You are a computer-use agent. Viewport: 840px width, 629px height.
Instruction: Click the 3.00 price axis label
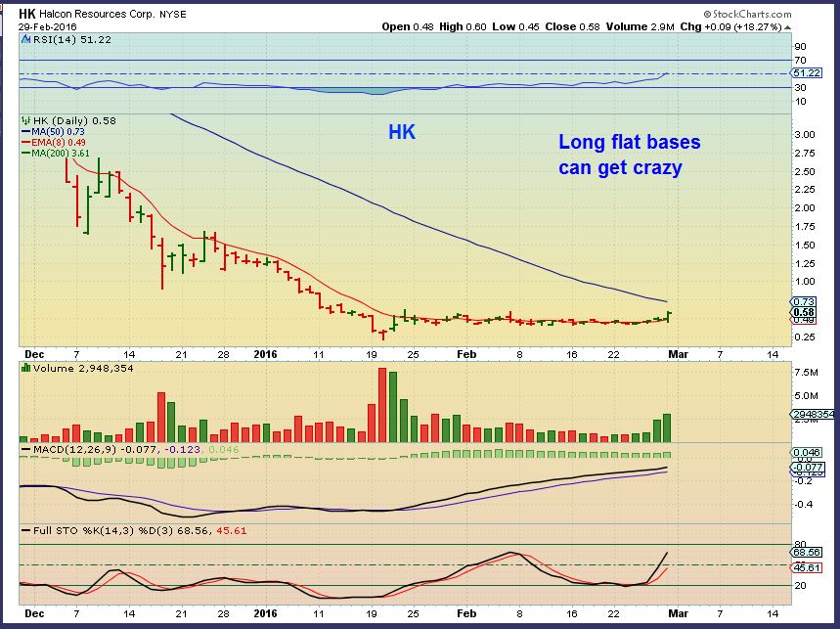[805, 135]
